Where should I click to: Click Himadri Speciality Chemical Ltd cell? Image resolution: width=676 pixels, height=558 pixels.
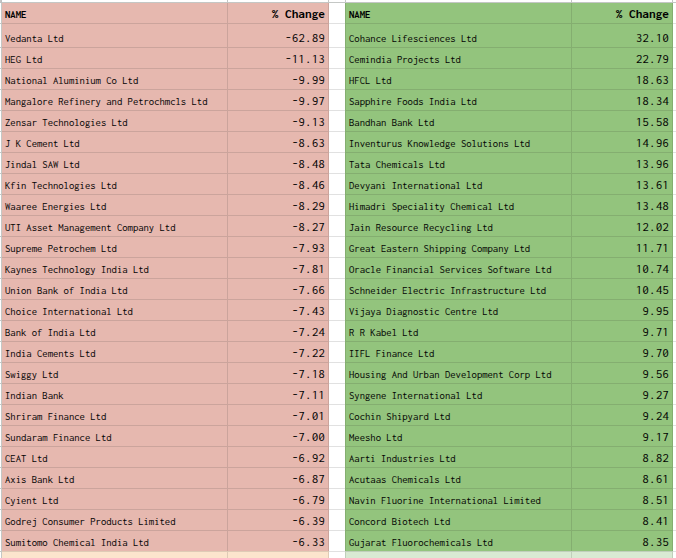click(x=458, y=206)
